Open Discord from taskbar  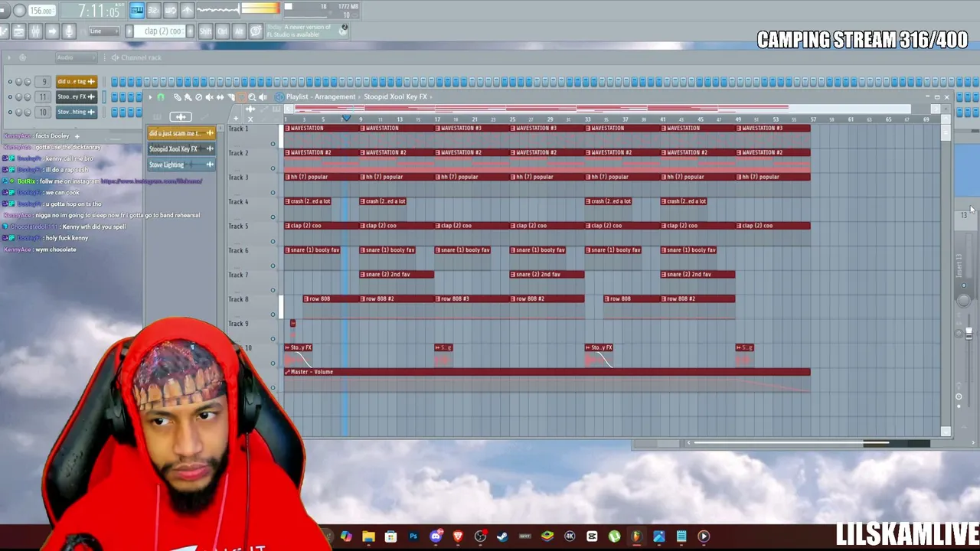436,536
